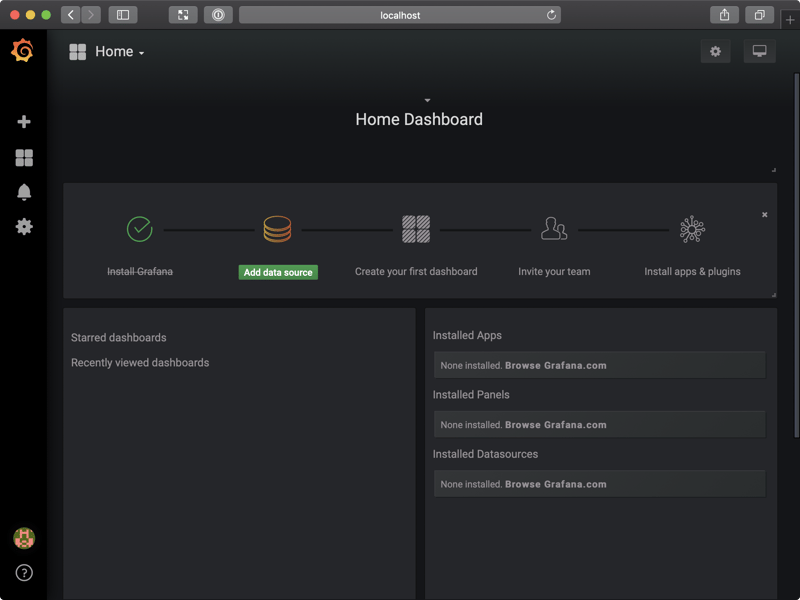Open Invite your team step
Image resolution: width=800 pixels, height=600 pixels.
coord(554,271)
